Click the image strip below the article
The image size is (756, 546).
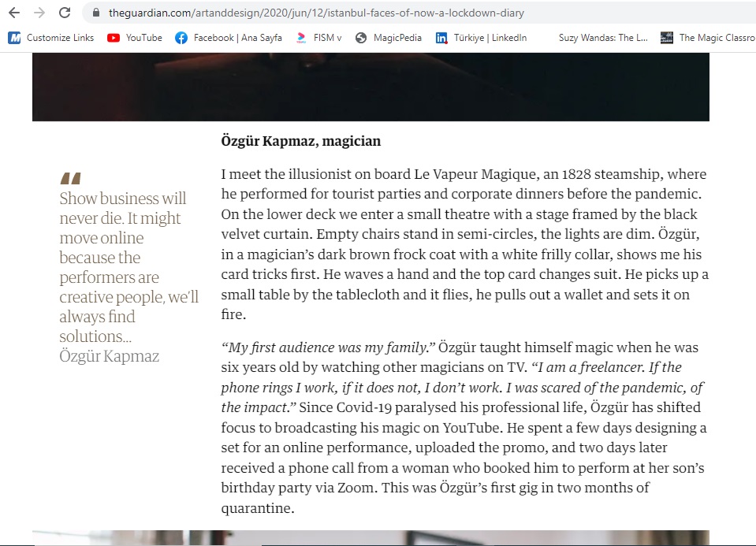click(371, 538)
